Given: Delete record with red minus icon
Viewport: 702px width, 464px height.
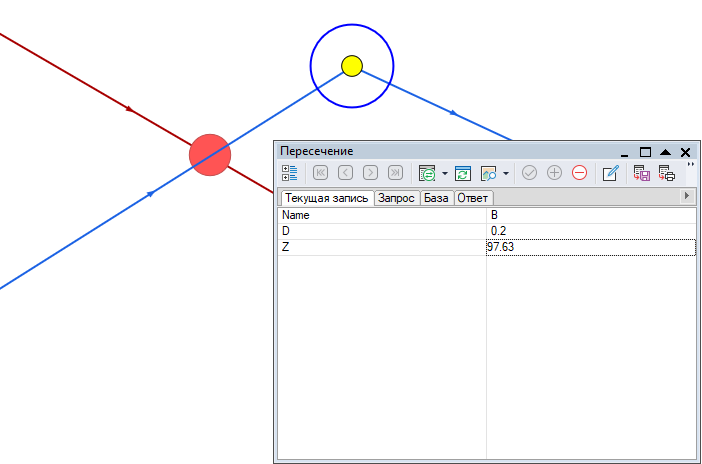Looking at the screenshot, I should tap(579, 173).
